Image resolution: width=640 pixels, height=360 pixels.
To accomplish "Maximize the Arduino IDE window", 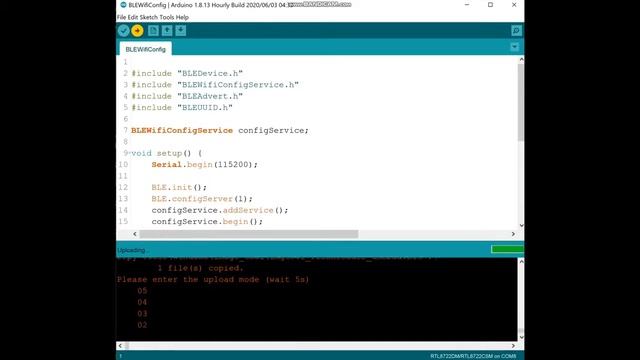I will [490, 5].
